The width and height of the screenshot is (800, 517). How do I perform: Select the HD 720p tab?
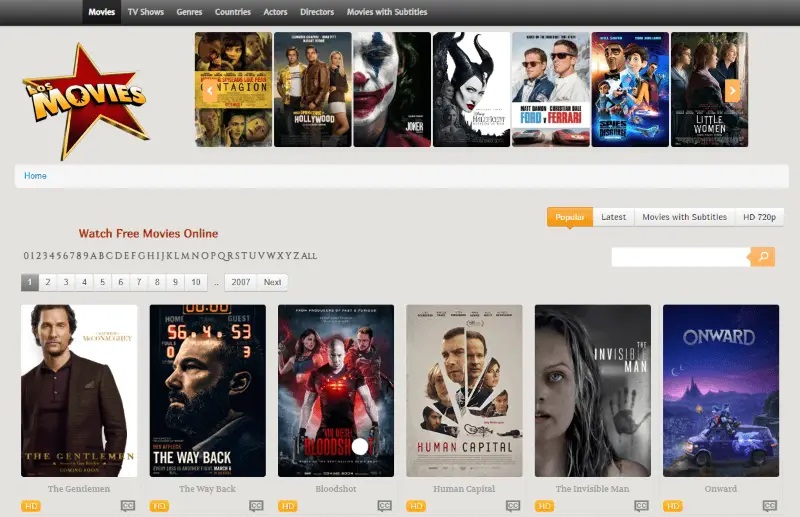(x=759, y=217)
